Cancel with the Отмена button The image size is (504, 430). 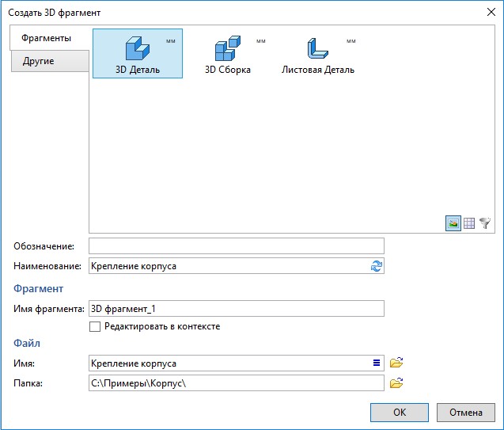pyautogui.click(x=465, y=413)
